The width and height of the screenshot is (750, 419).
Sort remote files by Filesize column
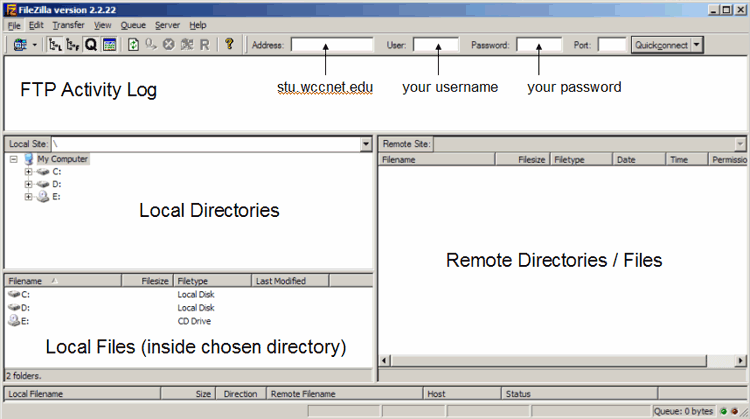[x=523, y=159]
